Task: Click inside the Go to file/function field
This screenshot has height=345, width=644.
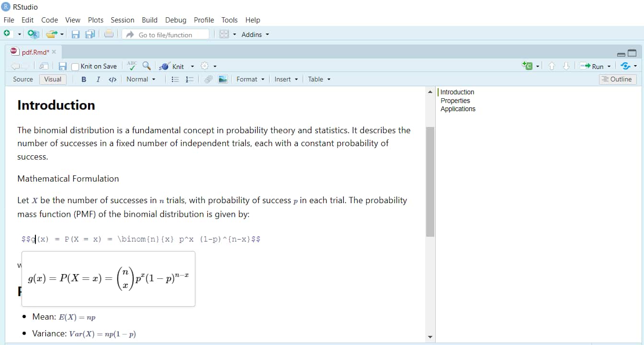Action: coord(165,34)
